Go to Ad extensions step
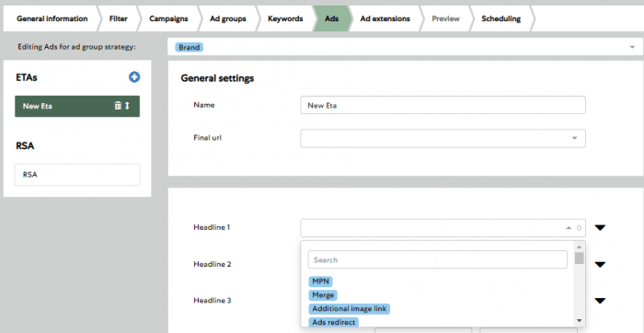 click(x=385, y=19)
